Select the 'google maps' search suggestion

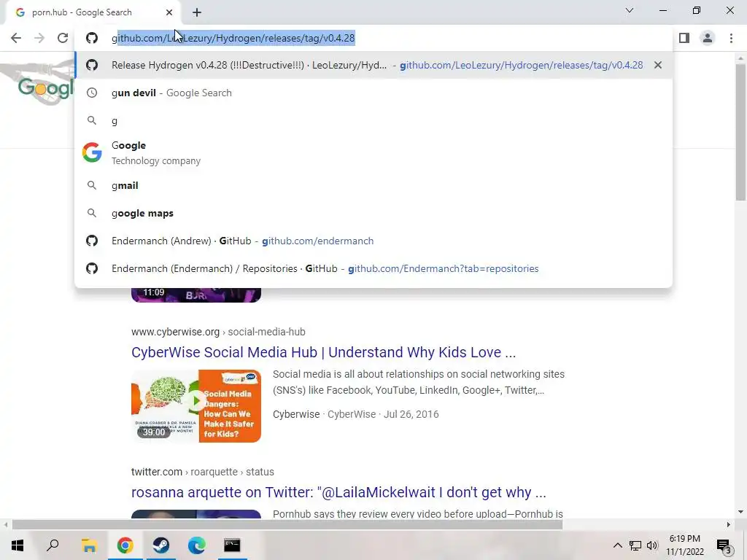click(x=373, y=213)
